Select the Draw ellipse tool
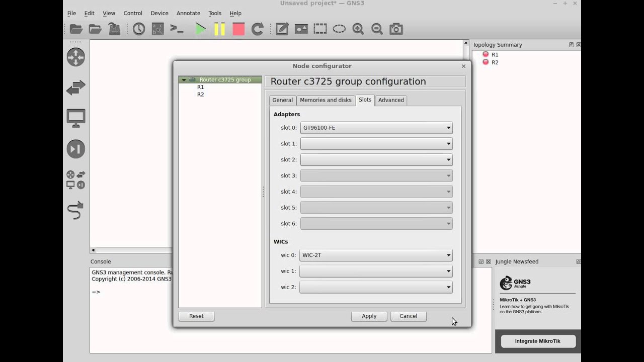The width and height of the screenshot is (644, 362). (339, 29)
